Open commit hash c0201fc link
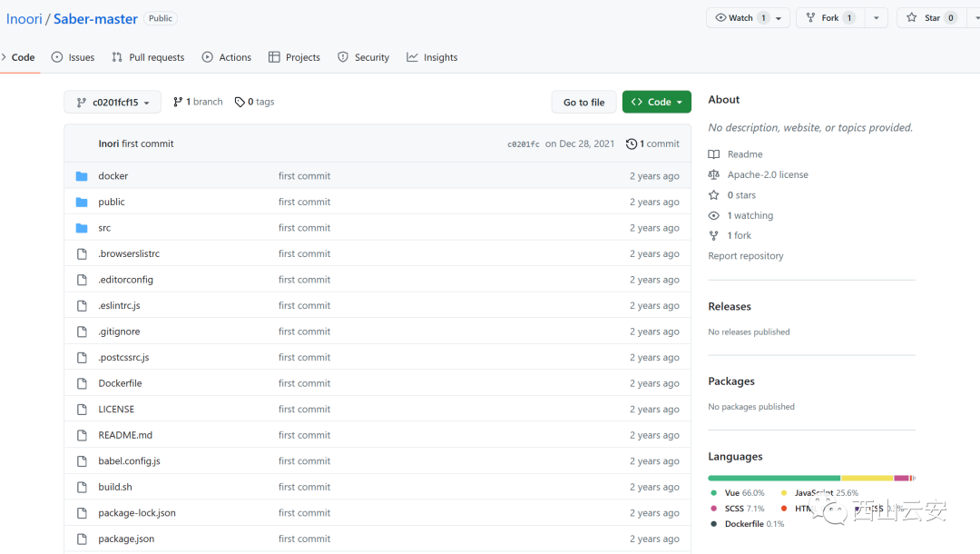 coord(524,143)
